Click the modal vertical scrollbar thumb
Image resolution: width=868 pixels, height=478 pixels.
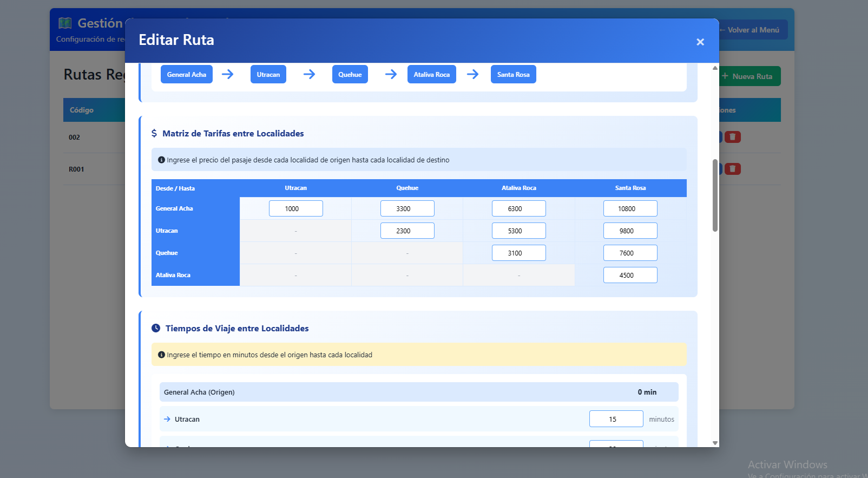click(x=715, y=195)
